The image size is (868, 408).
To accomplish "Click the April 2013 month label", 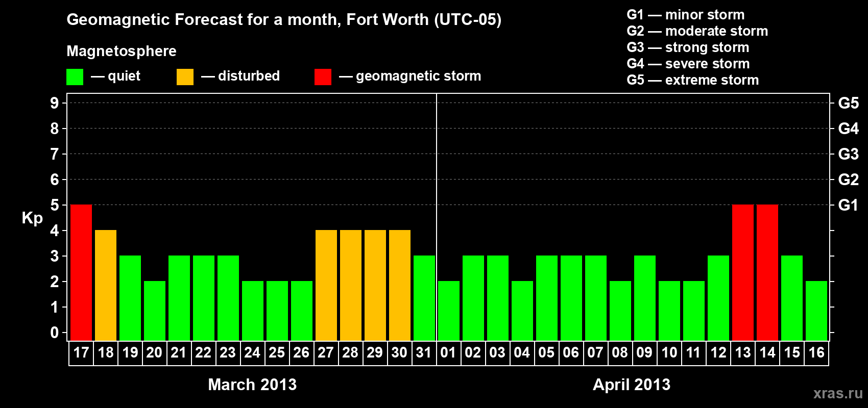I will pyautogui.click(x=632, y=385).
